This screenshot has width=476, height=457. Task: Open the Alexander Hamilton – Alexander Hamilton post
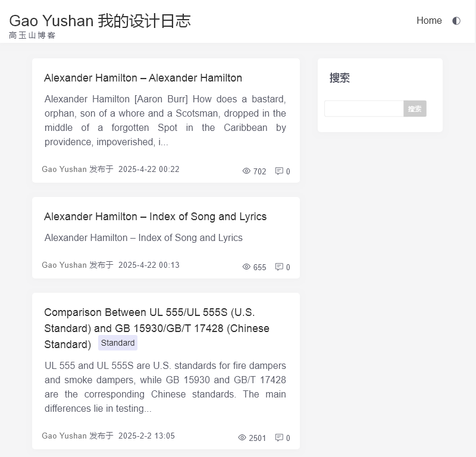143,78
